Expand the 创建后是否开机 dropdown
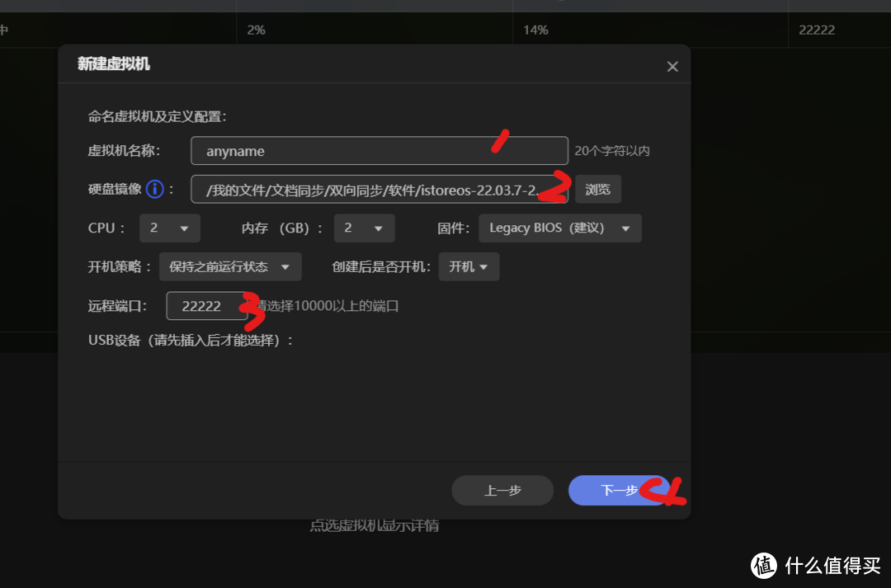The image size is (891, 588). pos(469,266)
